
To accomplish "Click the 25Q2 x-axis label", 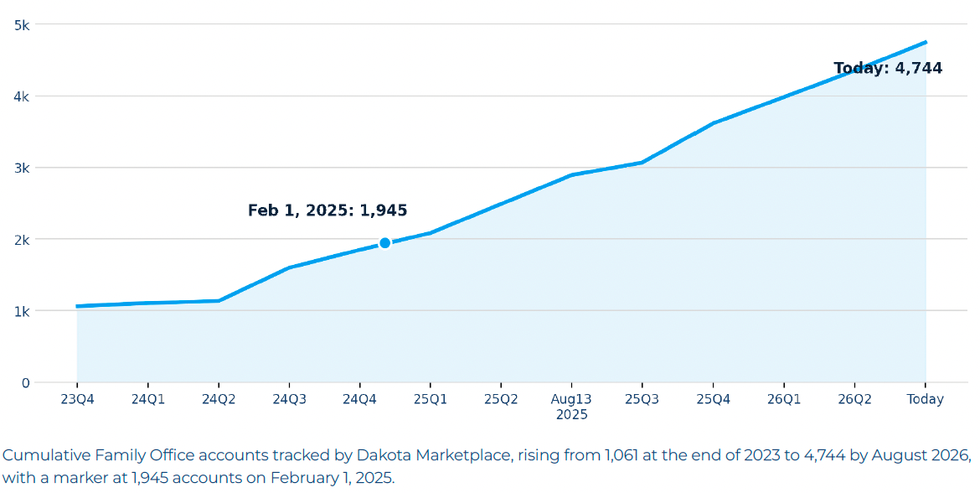I will [501, 399].
